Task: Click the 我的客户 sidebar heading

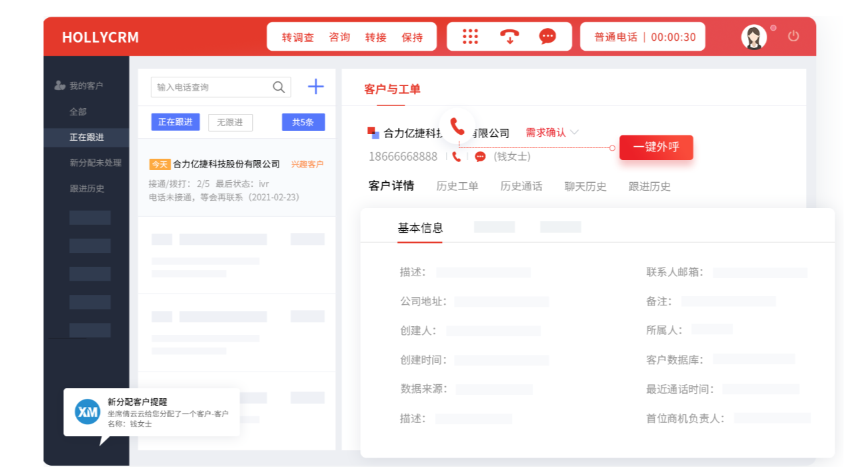Action: tap(86, 86)
